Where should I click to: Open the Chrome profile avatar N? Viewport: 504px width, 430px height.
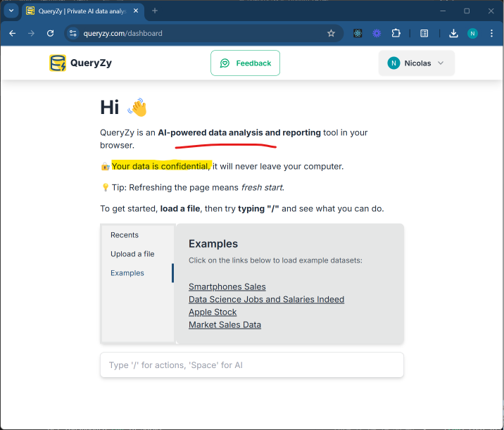point(472,33)
